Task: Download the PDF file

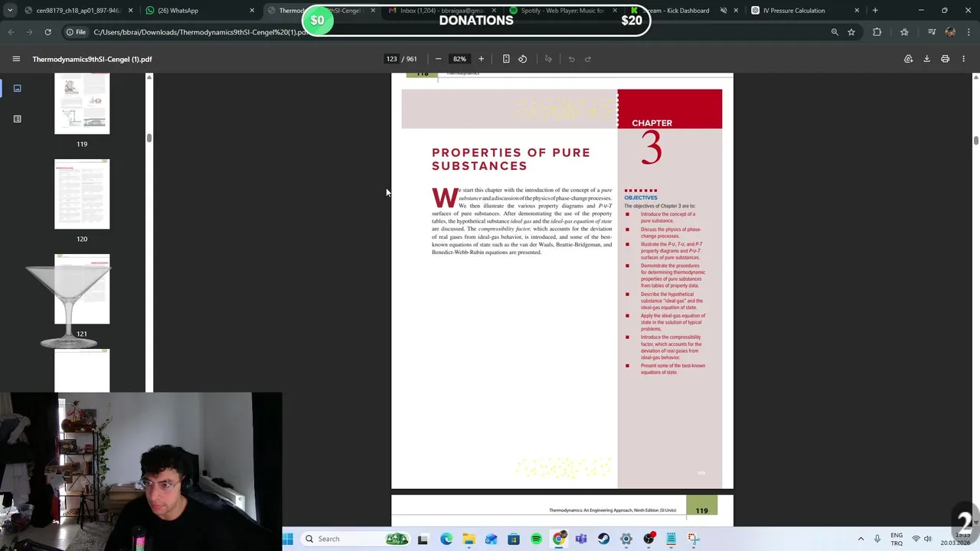Action: coord(926,59)
